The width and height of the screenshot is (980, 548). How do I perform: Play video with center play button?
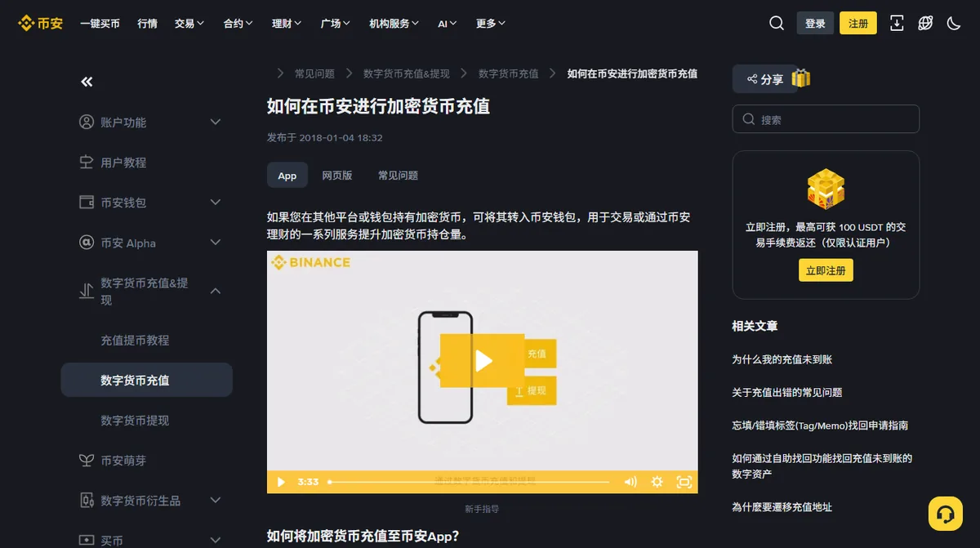pos(483,360)
